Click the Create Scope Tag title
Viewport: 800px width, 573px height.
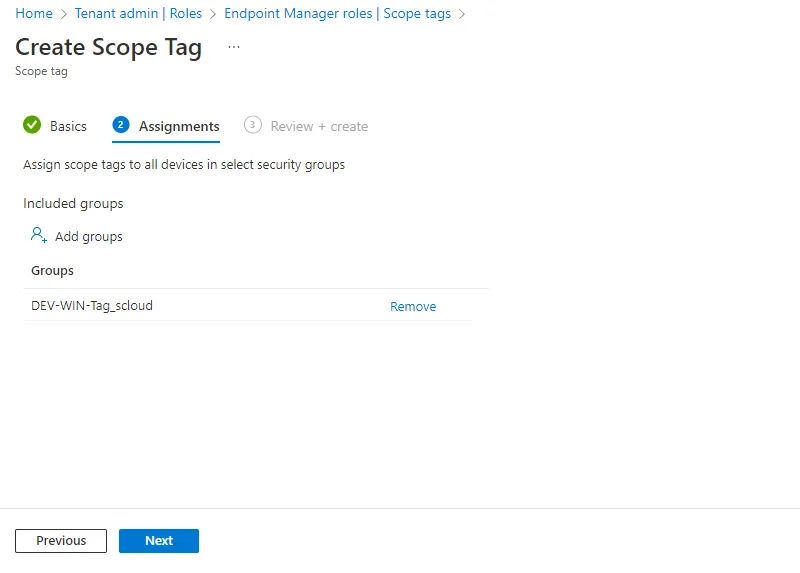(x=109, y=47)
